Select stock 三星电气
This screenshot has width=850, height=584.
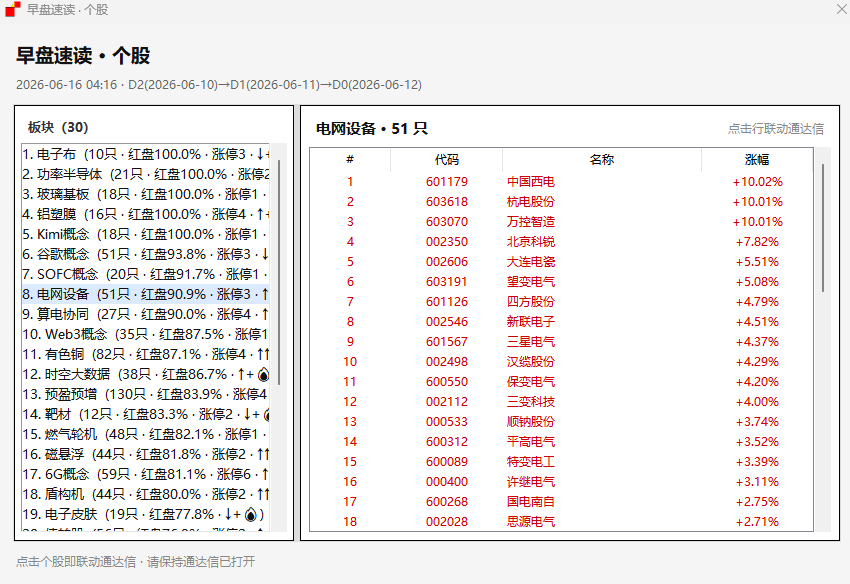tap(531, 342)
